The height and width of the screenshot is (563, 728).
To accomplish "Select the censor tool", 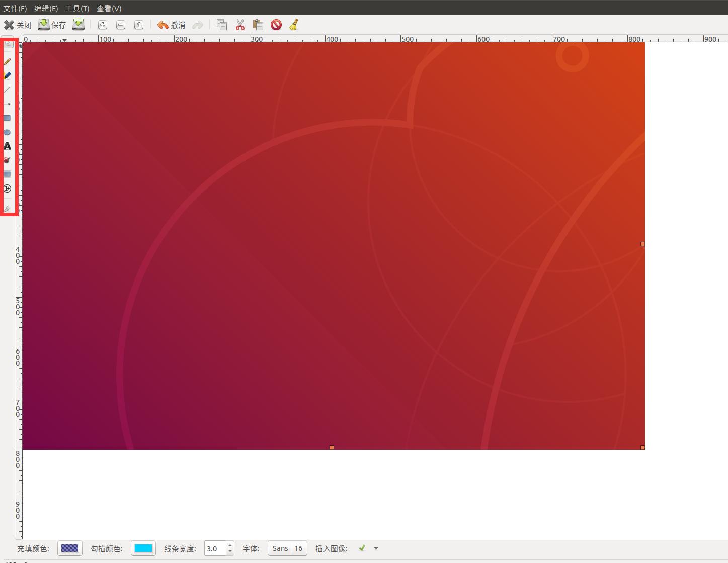I will coord(8,160).
